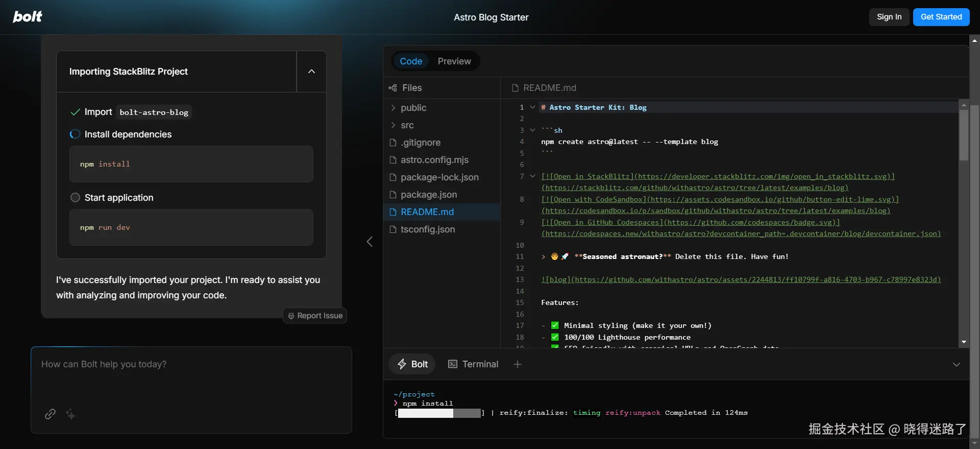The height and width of the screenshot is (449, 980).
Task: Click the Terminal tab icon
Action: [453, 364]
